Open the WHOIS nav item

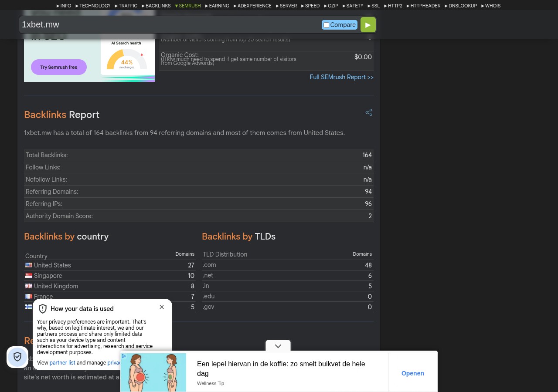[x=491, y=6]
